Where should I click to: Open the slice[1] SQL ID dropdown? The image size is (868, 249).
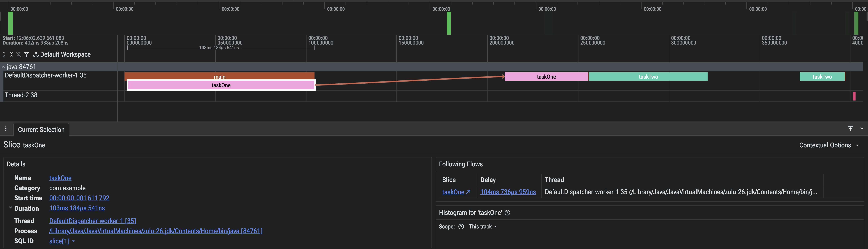(x=62, y=241)
